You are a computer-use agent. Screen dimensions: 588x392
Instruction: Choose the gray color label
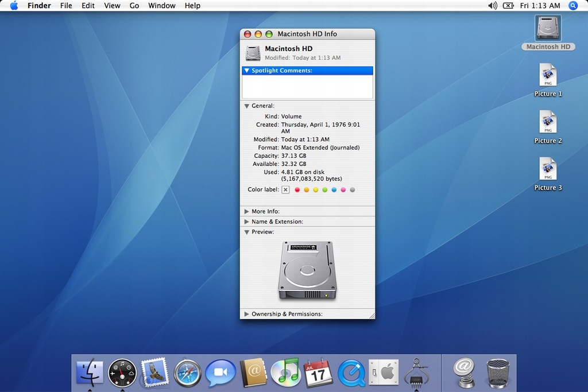(353, 189)
